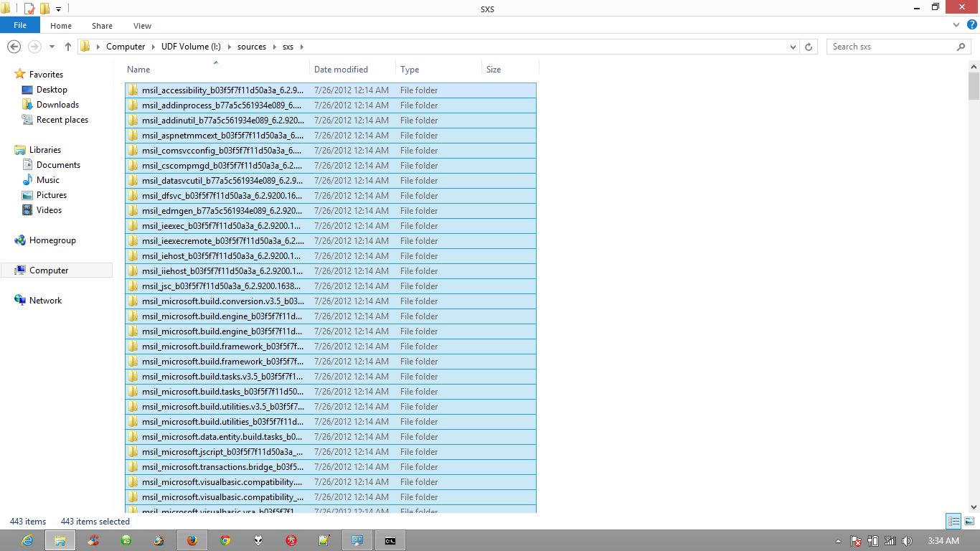The width and height of the screenshot is (980, 551).
Task: Open the foobar2000 alien-head taskbar icon
Action: [x=258, y=540]
